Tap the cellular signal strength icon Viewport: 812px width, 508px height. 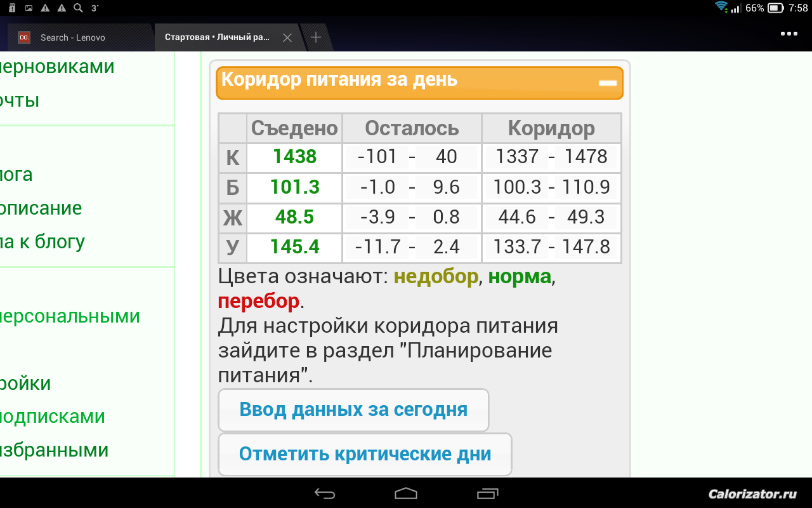(736, 8)
